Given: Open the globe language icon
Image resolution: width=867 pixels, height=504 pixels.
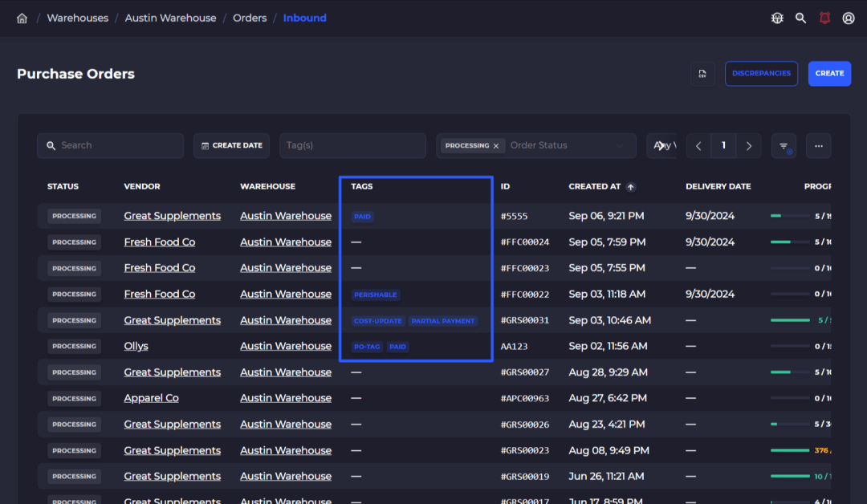Looking at the screenshot, I should point(777,18).
